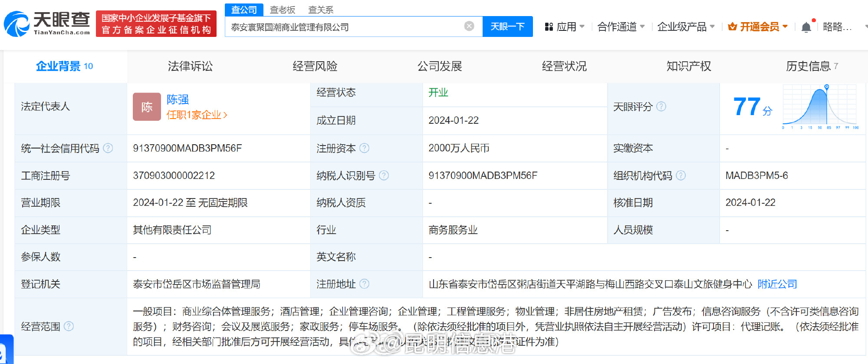Click the crown icon beside 开通会员
This screenshot has height=364, width=868.
[733, 27]
